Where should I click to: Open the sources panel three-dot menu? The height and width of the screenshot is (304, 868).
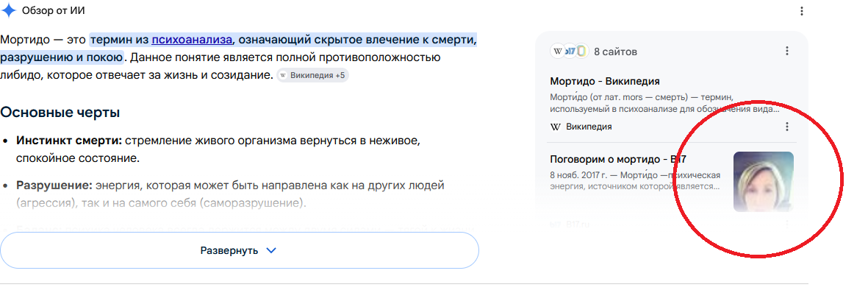tap(786, 51)
